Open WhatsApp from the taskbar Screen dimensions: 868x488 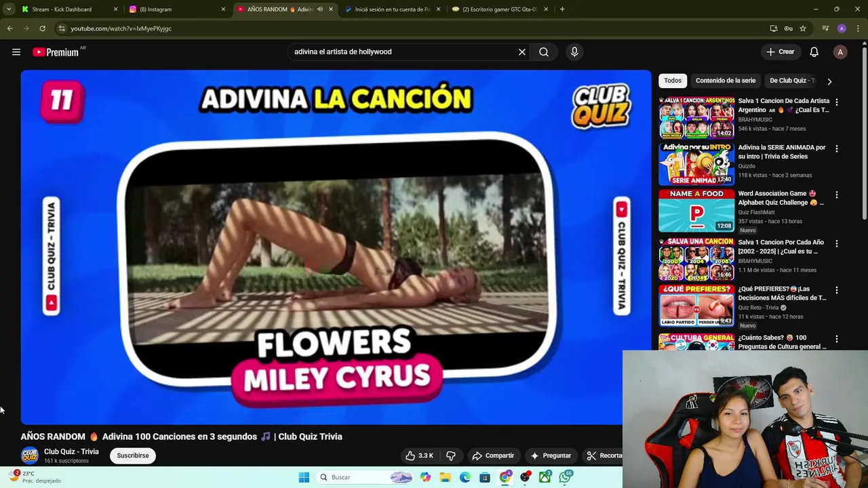[566, 477]
